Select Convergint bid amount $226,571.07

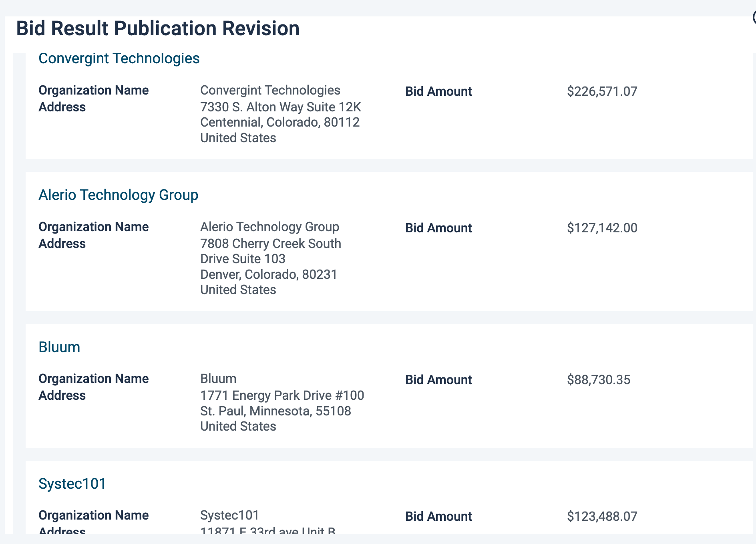(602, 91)
